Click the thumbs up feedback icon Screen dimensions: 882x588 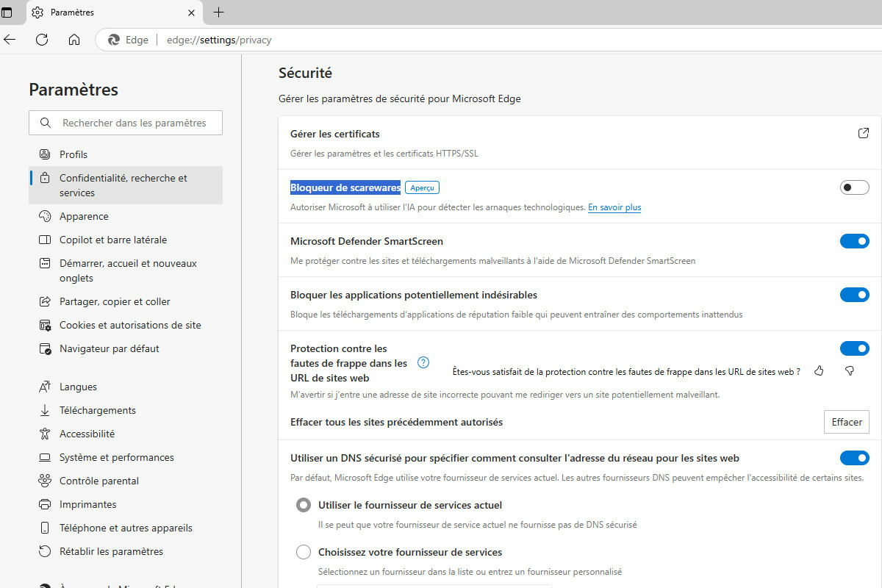(820, 371)
